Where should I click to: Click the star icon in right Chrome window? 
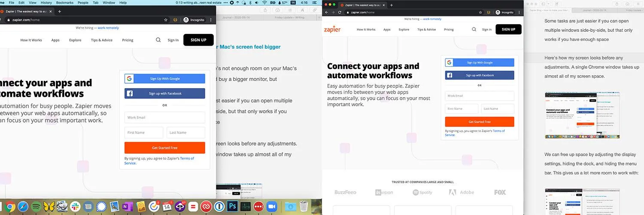pyautogui.click(x=480, y=12)
